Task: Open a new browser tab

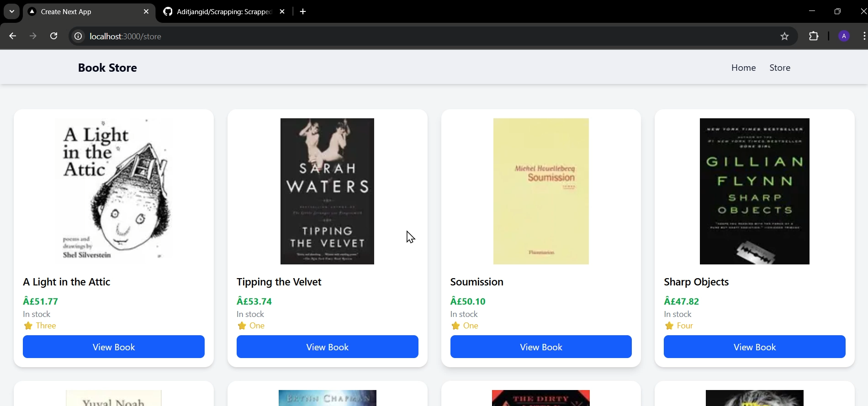Action: [x=303, y=11]
